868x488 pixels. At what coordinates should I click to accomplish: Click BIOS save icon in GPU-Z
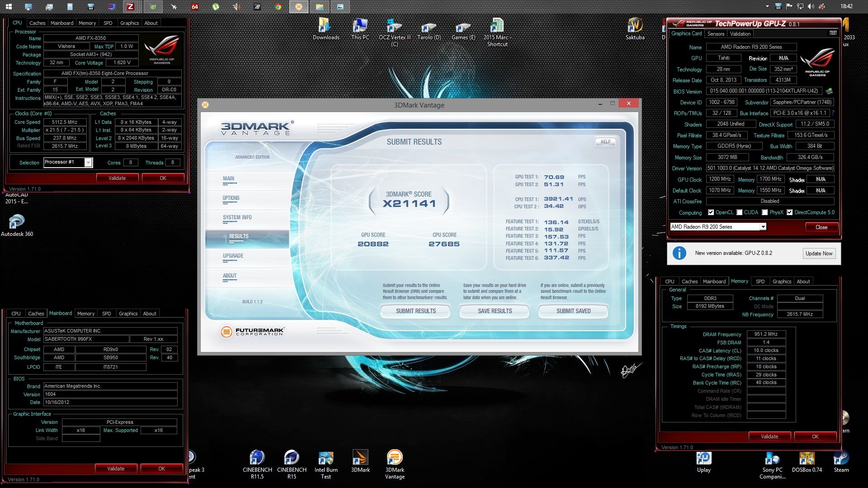click(829, 91)
